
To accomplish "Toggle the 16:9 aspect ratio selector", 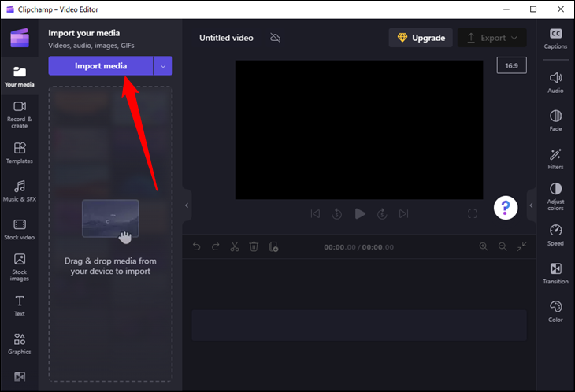I will (x=511, y=66).
